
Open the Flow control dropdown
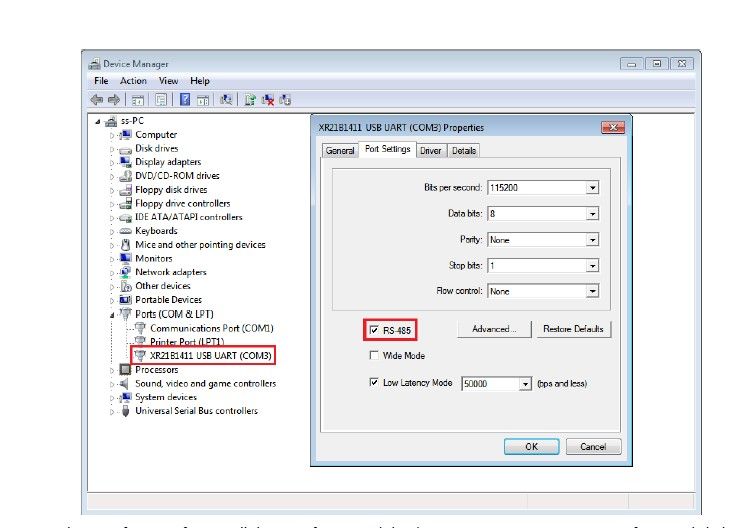coord(592,292)
